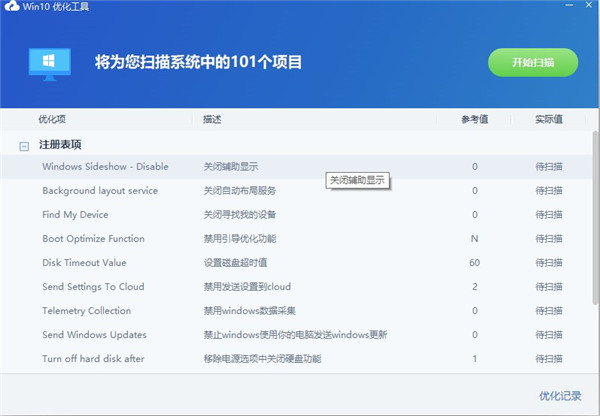Image resolution: width=600 pixels, height=416 pixels.
Task: Select the Send Settings To Cloud item
Action: (93, 287)
